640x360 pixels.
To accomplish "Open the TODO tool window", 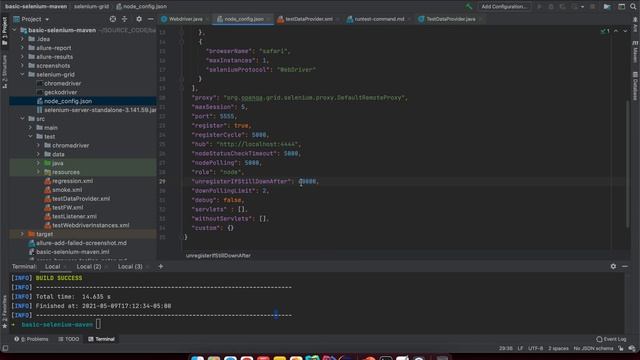I will point(69,339).
